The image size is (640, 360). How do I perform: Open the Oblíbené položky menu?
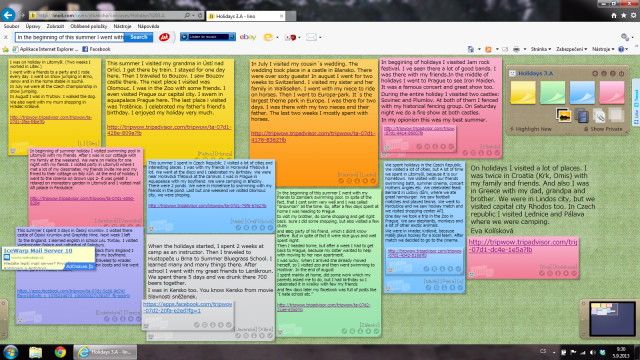(89, 26)
